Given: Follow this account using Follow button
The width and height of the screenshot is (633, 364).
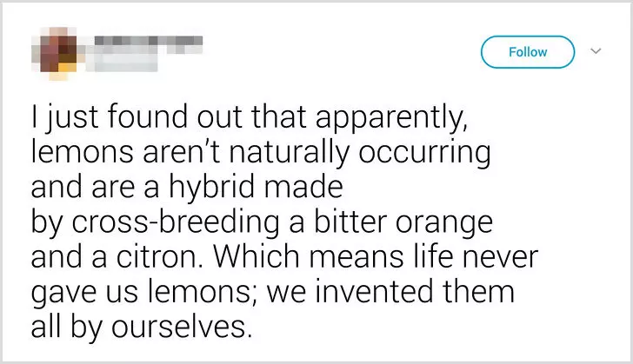Looking at the screenshot, I should coord(528,52).
